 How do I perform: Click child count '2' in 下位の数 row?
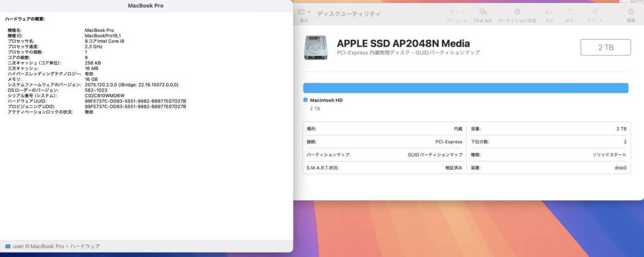[x=625, y=142]
